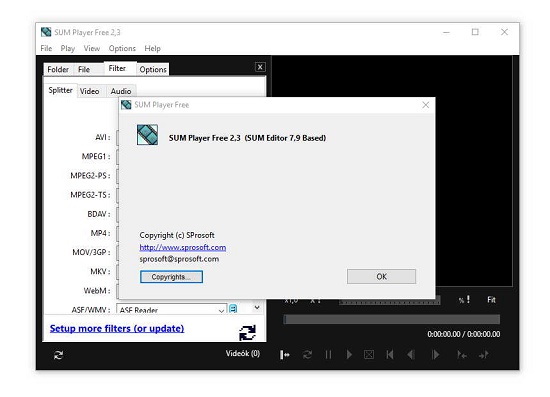The width and height of the screenshot is (550, 397).
Task: Open the File menu
Action: pos(46,48)
